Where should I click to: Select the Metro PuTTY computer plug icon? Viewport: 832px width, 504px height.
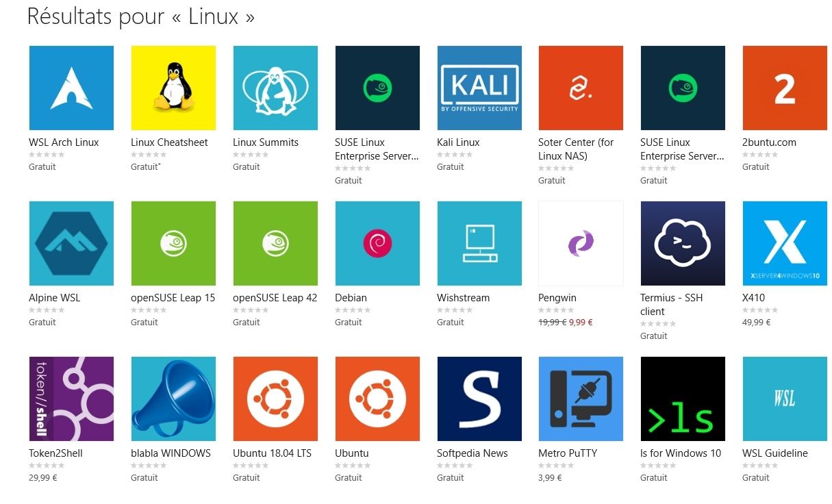[x=581, y=399]
